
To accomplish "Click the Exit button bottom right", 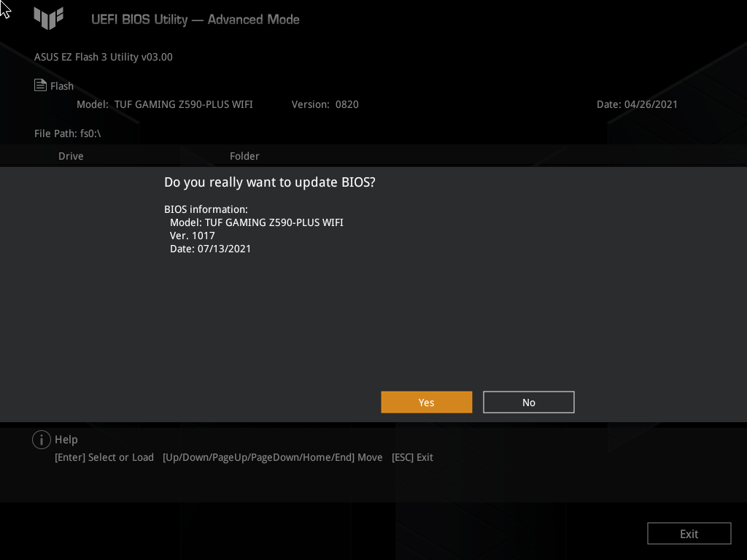I will [x=689, y=533].
